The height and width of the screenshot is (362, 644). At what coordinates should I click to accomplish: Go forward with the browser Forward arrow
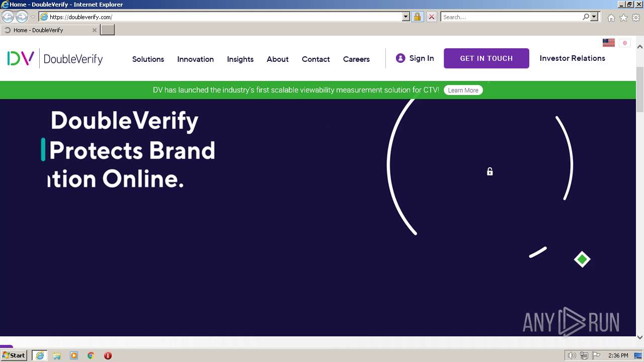click(x=22, y=17)
